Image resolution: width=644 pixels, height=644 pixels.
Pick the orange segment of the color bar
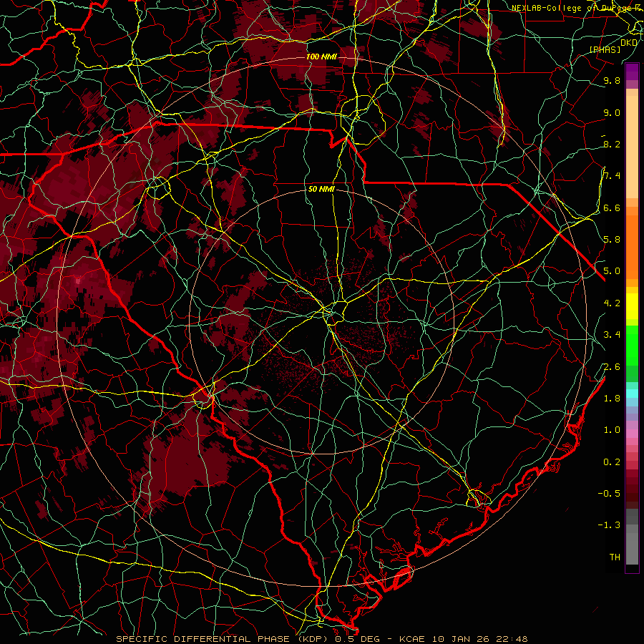click(x=632, y=247)
